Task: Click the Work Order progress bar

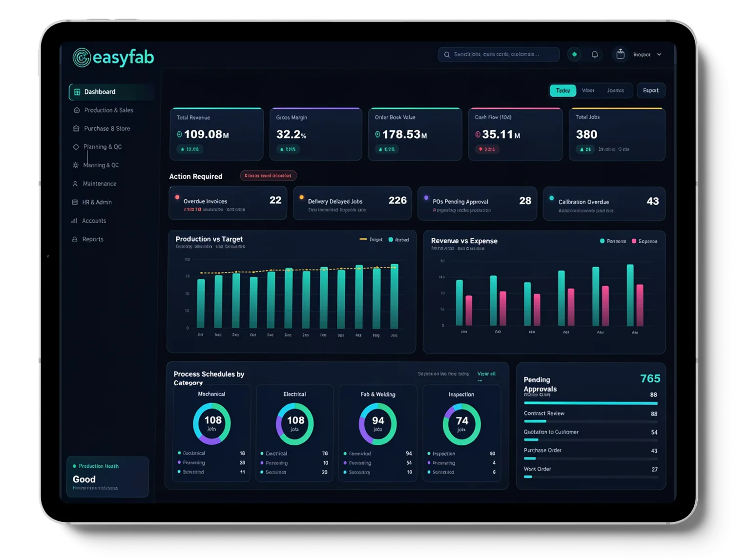Action: 590,477
